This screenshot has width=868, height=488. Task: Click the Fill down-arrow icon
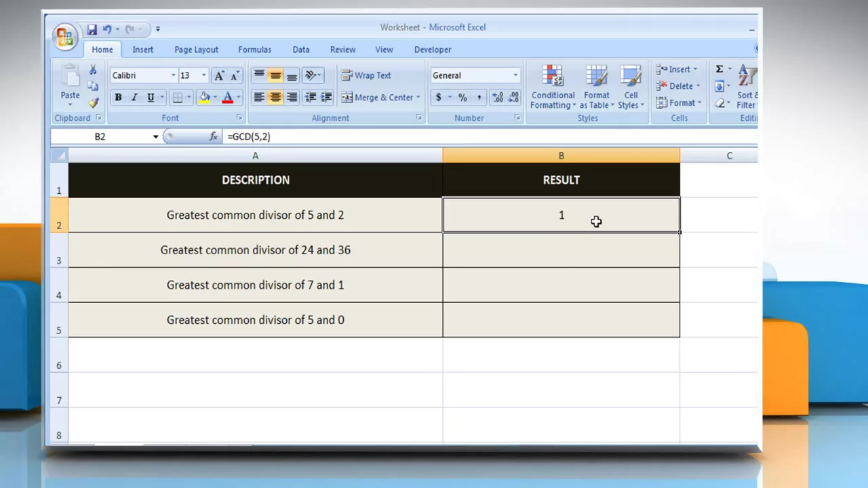coord(719,86)
